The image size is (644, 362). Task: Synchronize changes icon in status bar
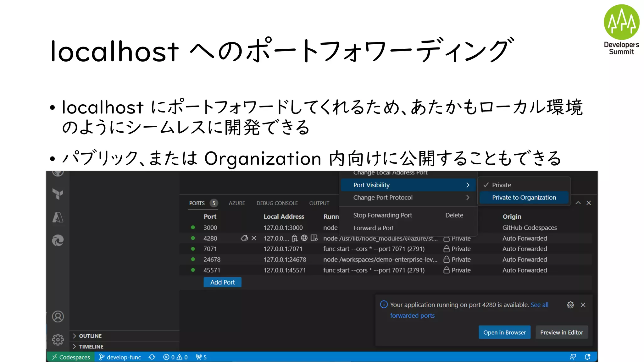152,357
